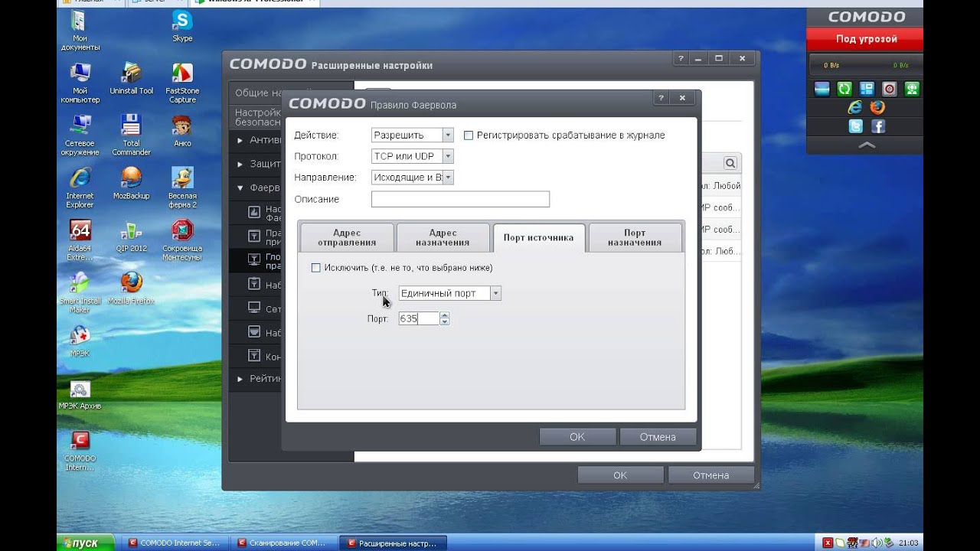Open Сетевое окружение desktop icon
The width and height of the screenshot is (980, 551).
point(80,135)
